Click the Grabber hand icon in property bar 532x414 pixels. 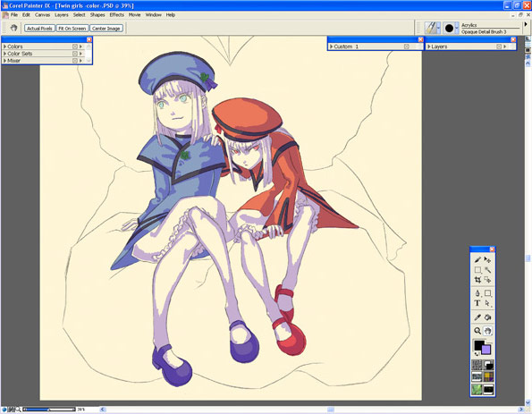pyautogui.click(x=13, y=28)
